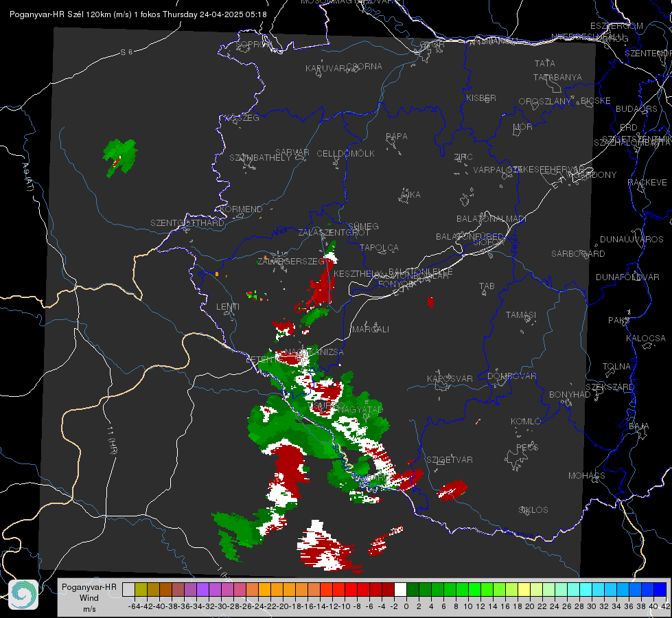Click the RACKEVE city label
This screenshot has height=618, width=672.
click(647, 183)
